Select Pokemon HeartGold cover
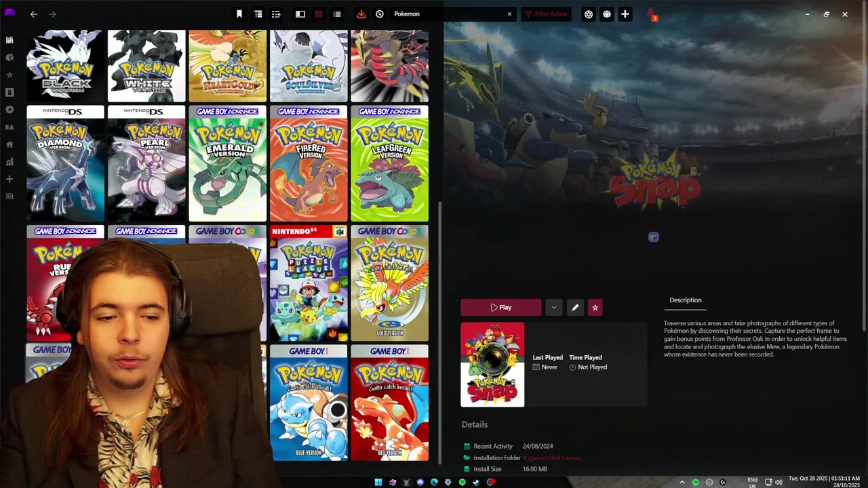 pyautogui.click(x=228, y=65)
